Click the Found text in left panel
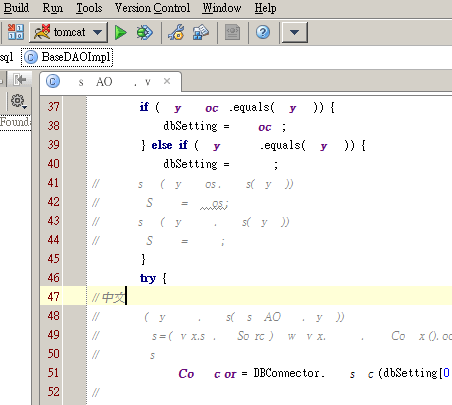The width and height of the screenshot is (452, 405). pyautogui.click(x=16, y=122)
